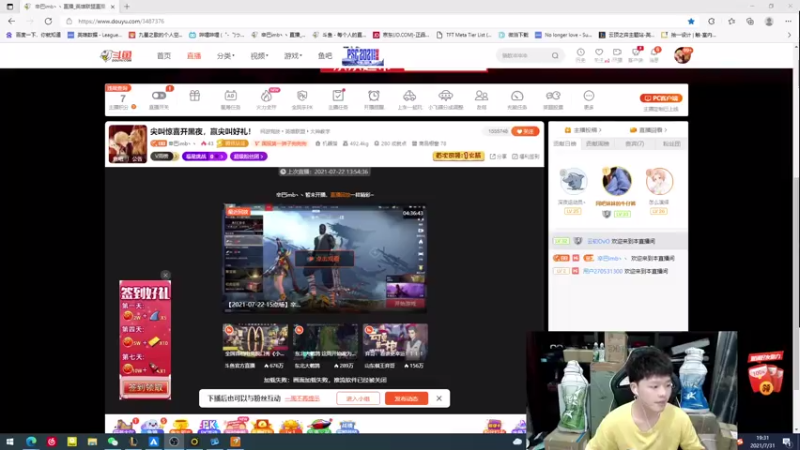This screenshot has width=800, height=450.
Task: Expand the 主播投稿 link in right panel
Action: [x=583, y=130]
